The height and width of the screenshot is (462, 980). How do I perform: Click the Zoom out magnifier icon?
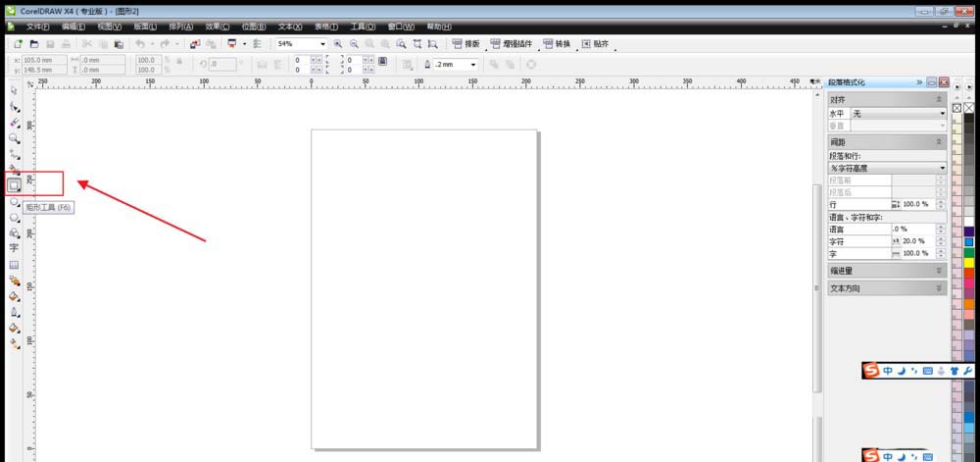tap(354, 44)
